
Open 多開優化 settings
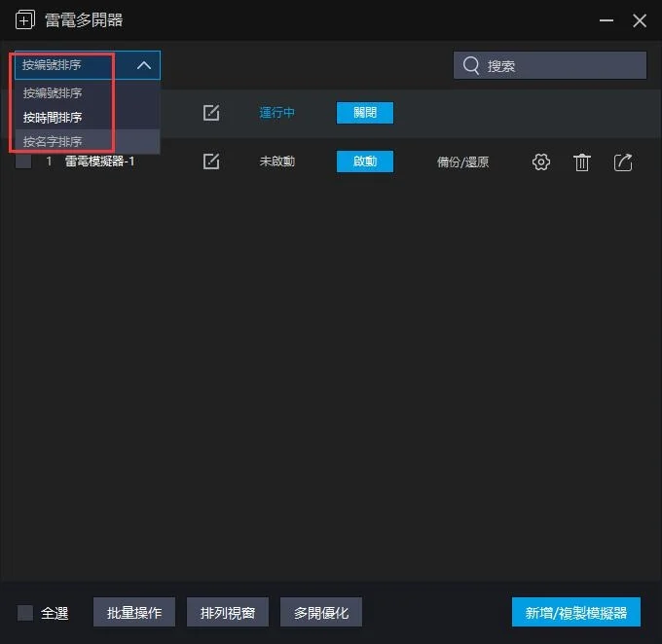tap(321, 612)
